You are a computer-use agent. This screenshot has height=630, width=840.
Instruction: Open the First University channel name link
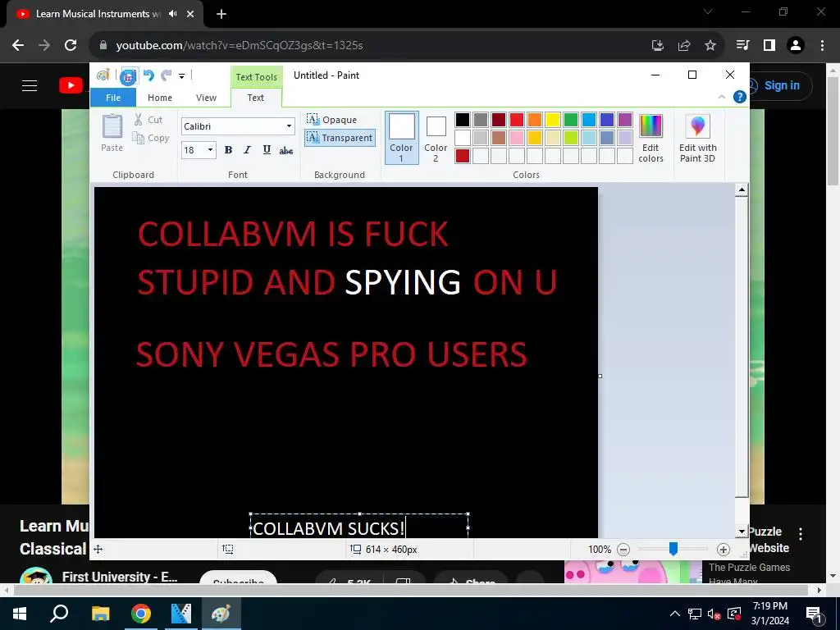pos(120,577)
